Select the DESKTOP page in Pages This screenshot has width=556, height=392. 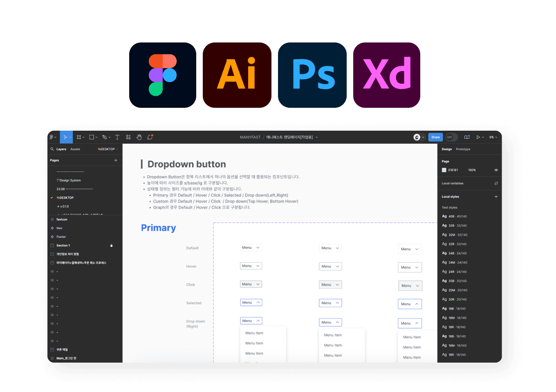(x=65, y=198)
